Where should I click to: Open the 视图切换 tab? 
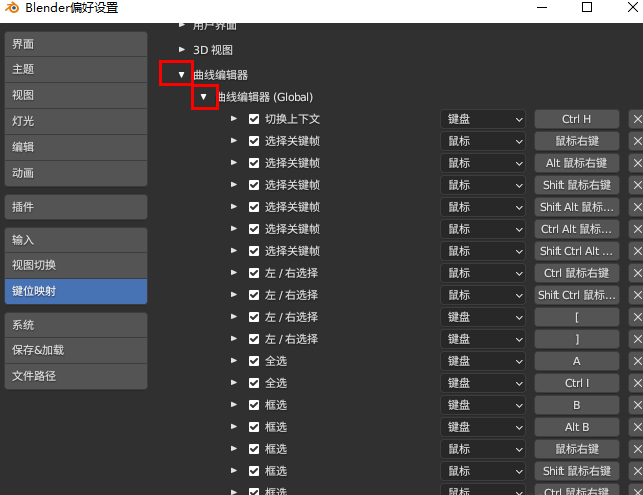pyautogui.click(x=76, y=265)
